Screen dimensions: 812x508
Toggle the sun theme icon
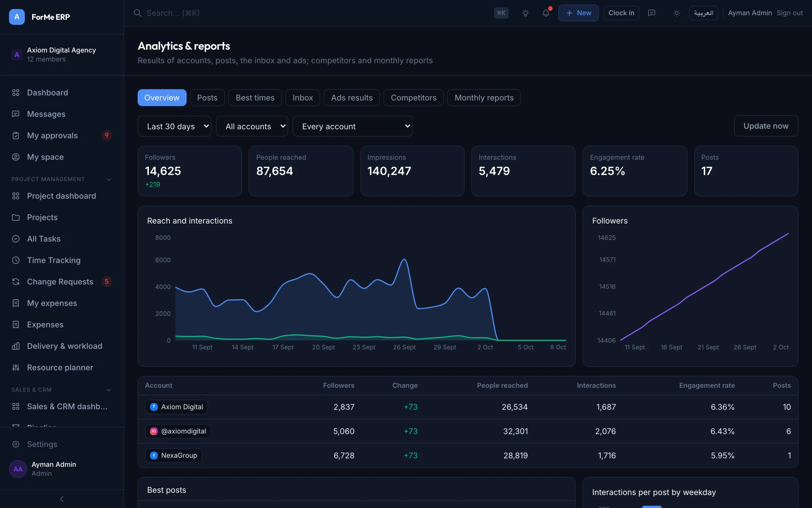(x=676, y=13)
